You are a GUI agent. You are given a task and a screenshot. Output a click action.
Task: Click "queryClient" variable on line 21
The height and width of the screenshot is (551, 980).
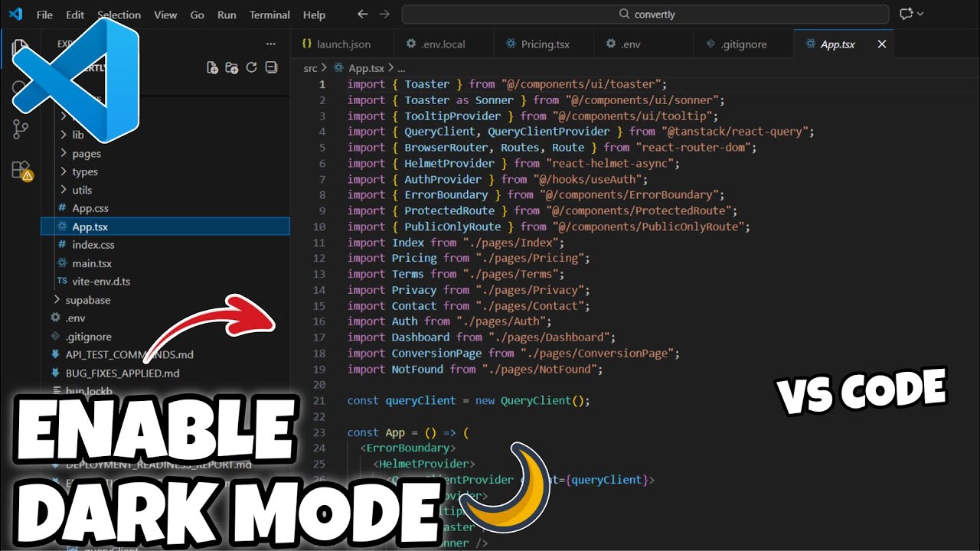click(420, 401)
